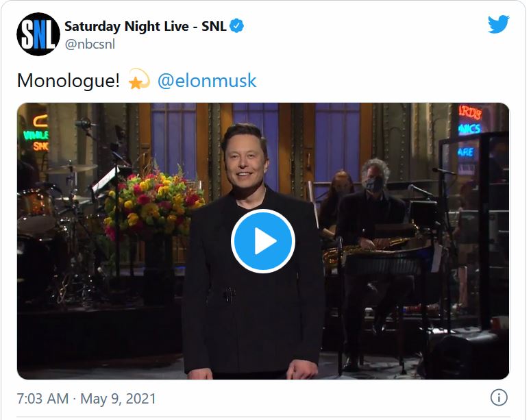531x420 pixels.
Task: Click the dizzy star emoji
Action: [x=139, y=80]
